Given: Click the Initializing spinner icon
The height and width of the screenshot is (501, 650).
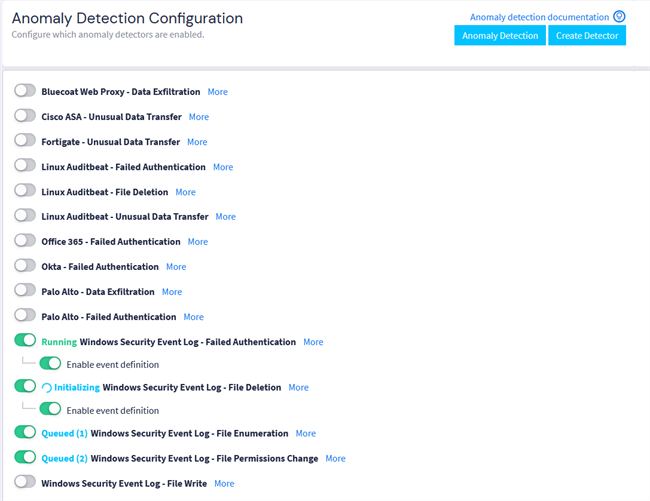Looking at the screenshot, I should (46, 388).
